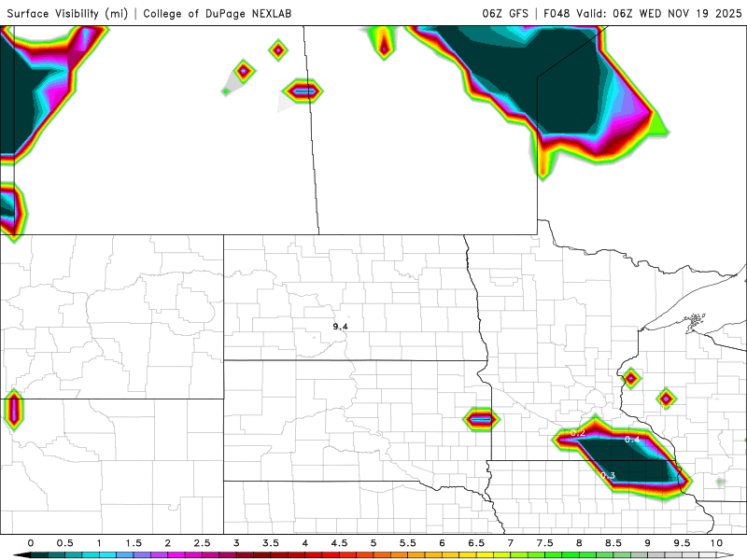
Task: Click the '4.5' color scale label
Action: [339, 543]
